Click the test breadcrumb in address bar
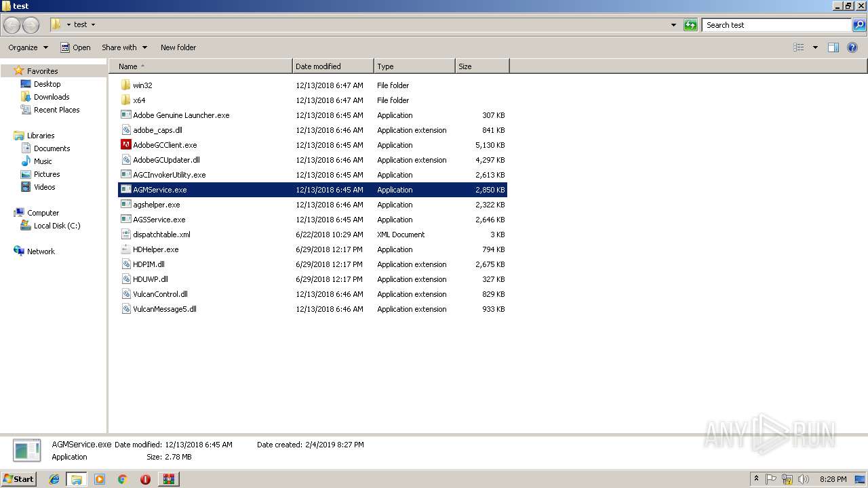Screen dimensions: 868x488 pyautogui.click(x=81, y=25)
